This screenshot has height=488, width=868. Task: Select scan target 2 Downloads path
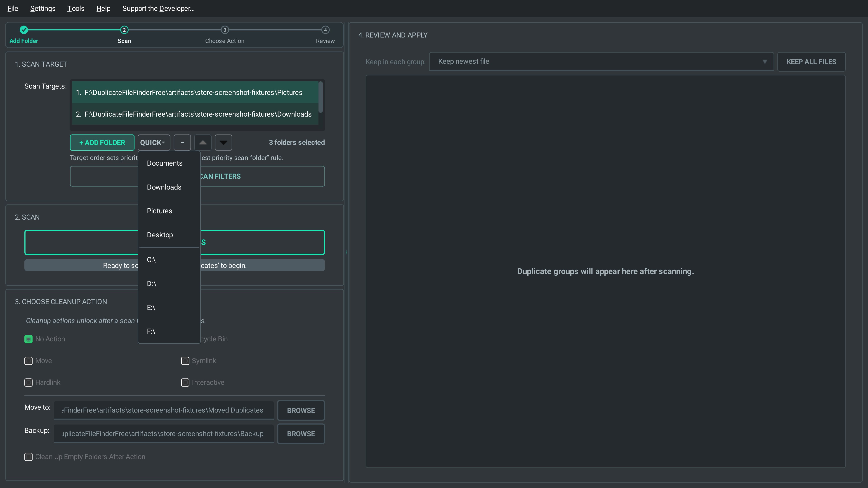(195, 114)
